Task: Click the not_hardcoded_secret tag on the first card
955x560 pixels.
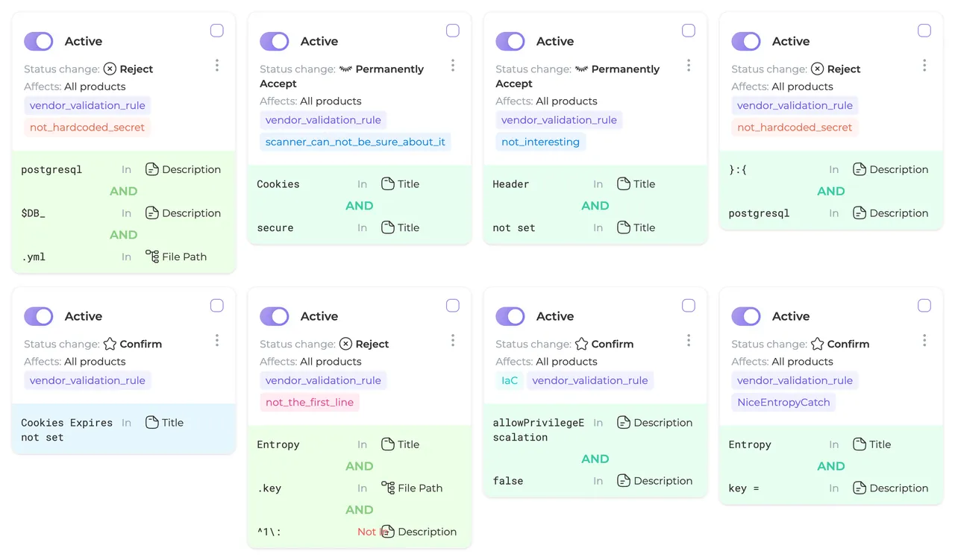Action: click(x=87, y=127)
